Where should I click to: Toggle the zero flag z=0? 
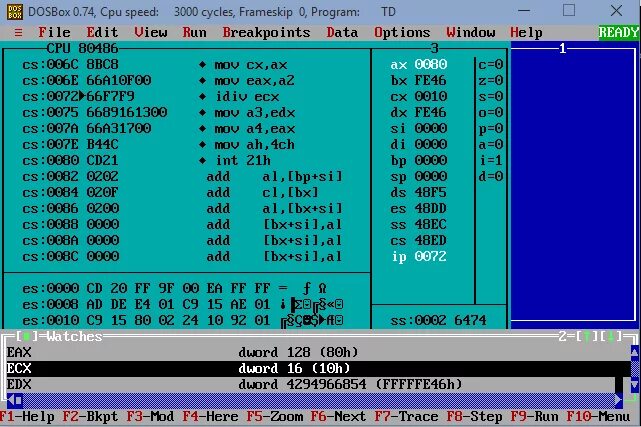pyautogui.click(x=491, y=80)
